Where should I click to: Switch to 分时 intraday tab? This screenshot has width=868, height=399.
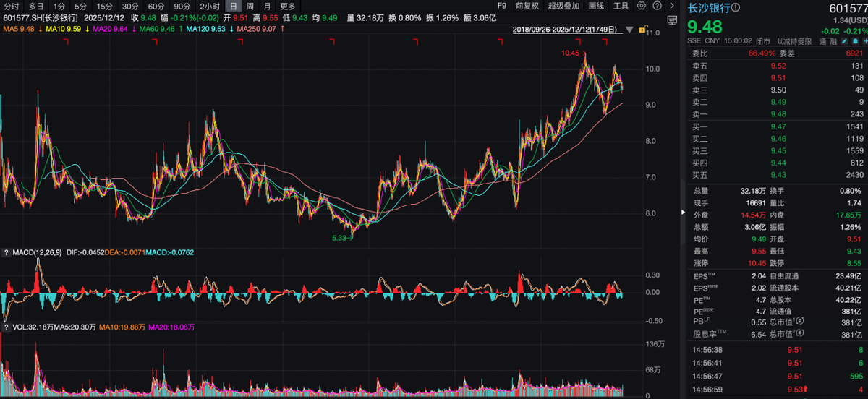coord(11,6)
